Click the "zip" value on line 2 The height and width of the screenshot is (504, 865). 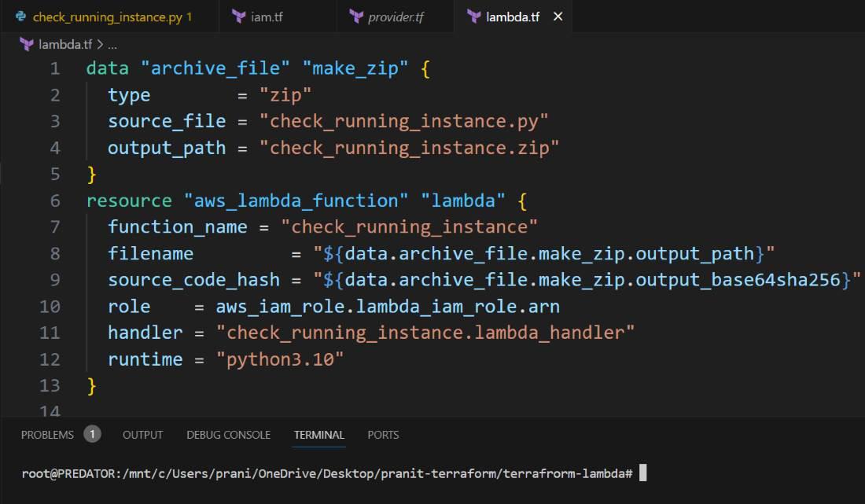pyautogui.click(x=285, y=95)
